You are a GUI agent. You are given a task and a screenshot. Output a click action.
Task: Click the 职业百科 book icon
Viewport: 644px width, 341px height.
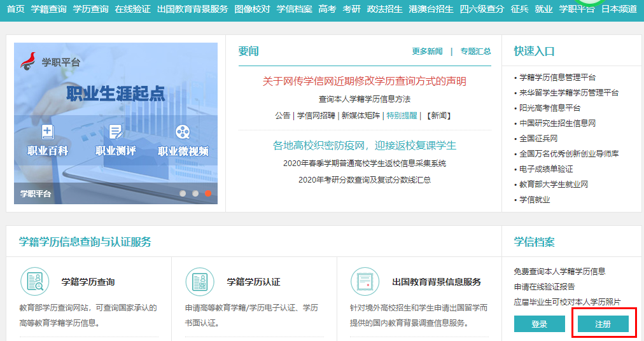coord(48,132)
